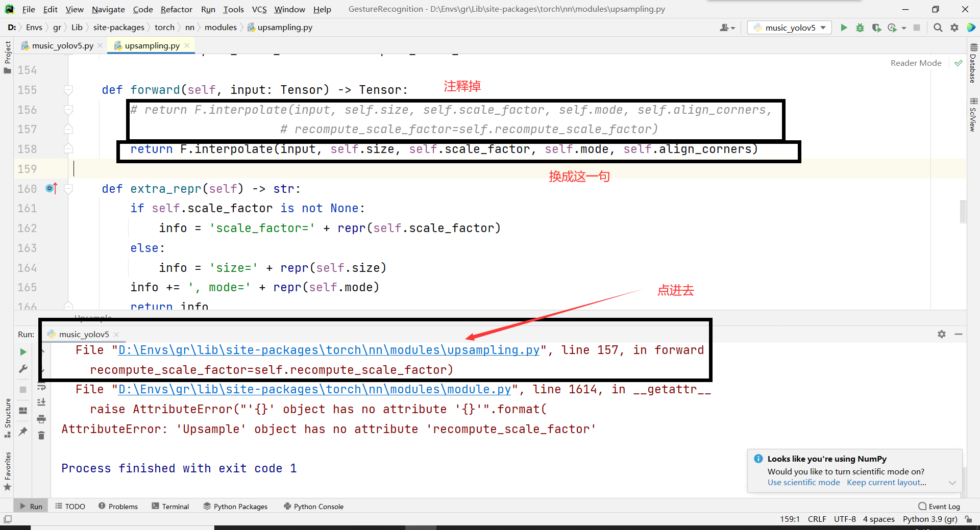
Task: Click the read-only lock icon in status bar
Action: 968,519
